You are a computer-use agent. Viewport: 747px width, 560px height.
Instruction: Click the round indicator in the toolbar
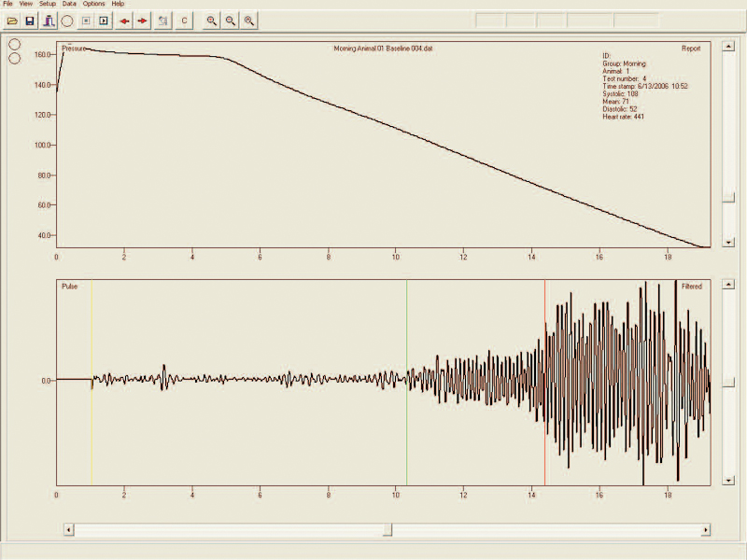click(67, 21)
